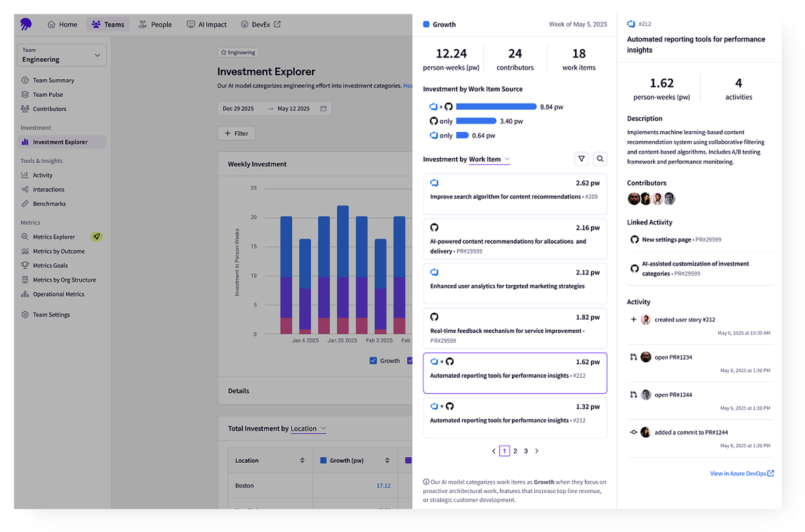Toggle the Growth legend checkbox
Screen dimensions: 805x532
(373, 361)
